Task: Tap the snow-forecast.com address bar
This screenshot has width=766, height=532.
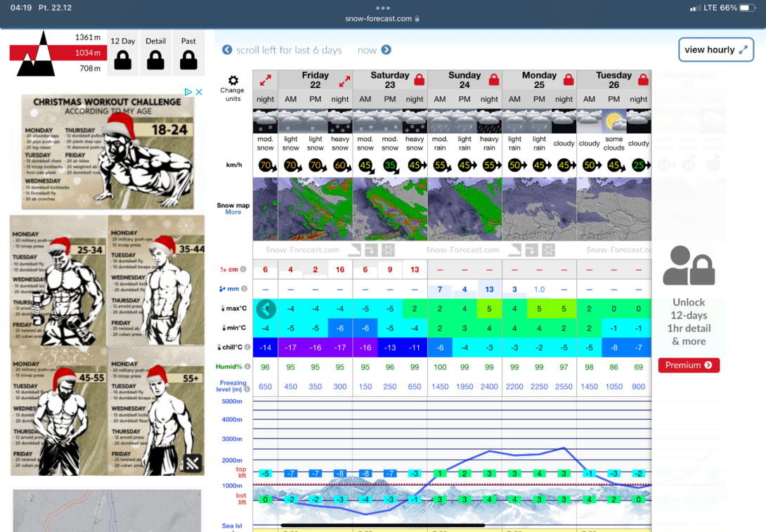Action: (x=382, y=18)
